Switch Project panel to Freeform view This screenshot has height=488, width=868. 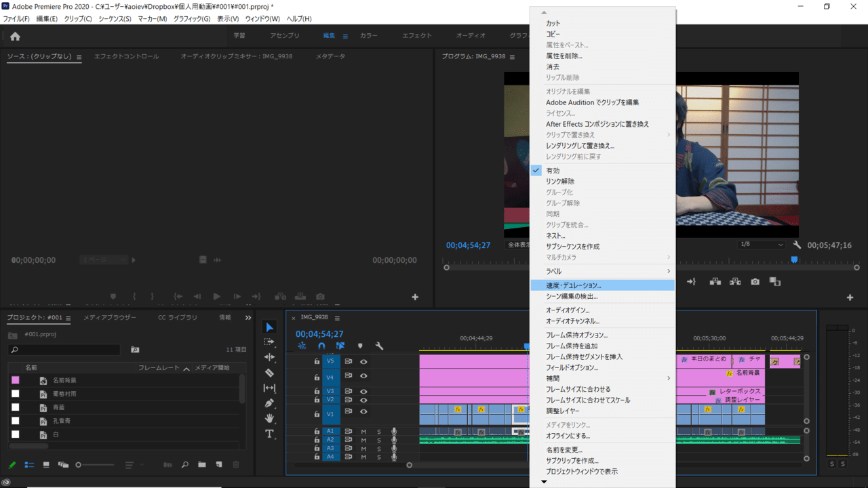64,465
